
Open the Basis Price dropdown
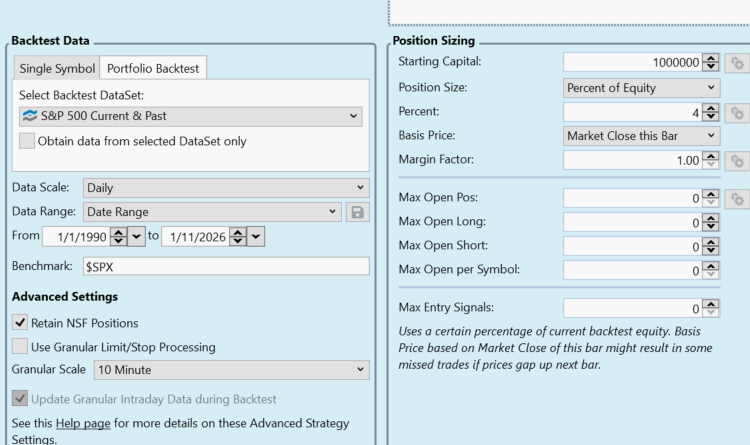pyautogui.click(x=641, y=136)
